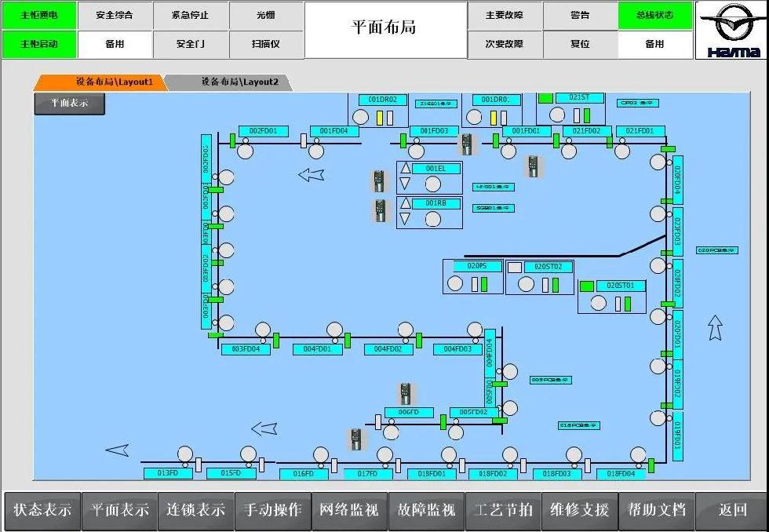Viewport: 769px width, 532px height.
Task: Toggle the green square indicator beside 020ST01
Action: tap(586, 286)
